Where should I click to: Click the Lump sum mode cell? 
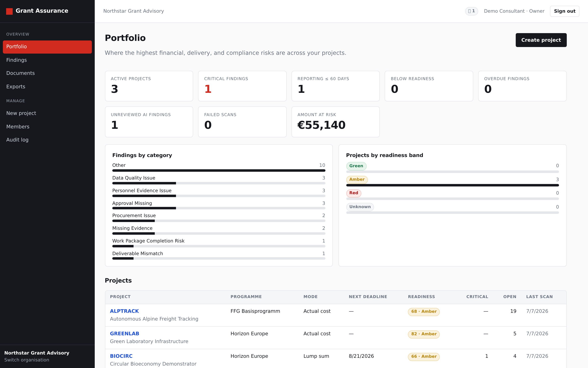click(x=316, y=356)
